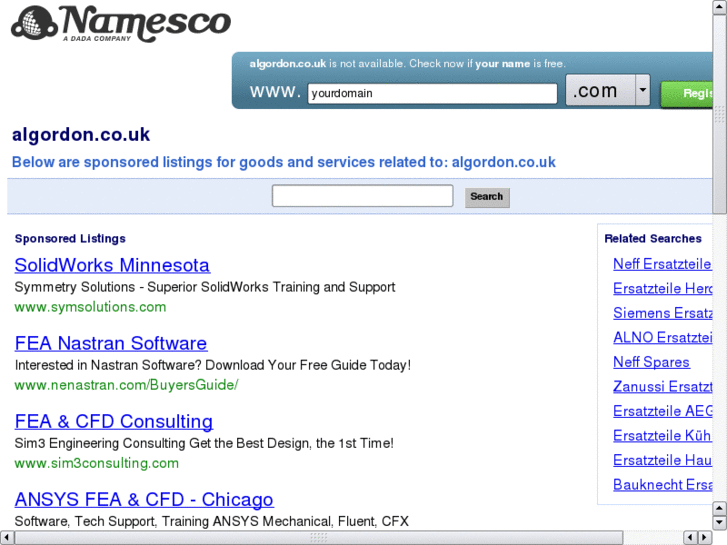Viewport: 727px width, 545px height.
Task: Visit www.symsolutions.com green URL
Action: [90, 307]
